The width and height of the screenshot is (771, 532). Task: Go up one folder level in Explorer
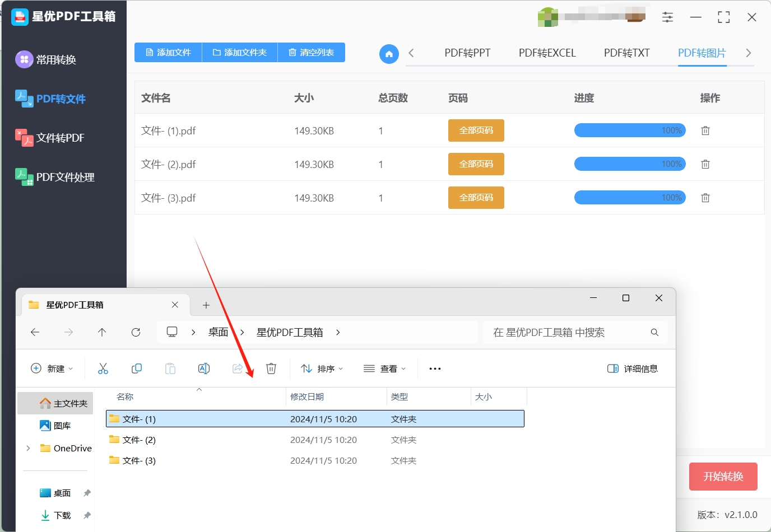point(102,332)
